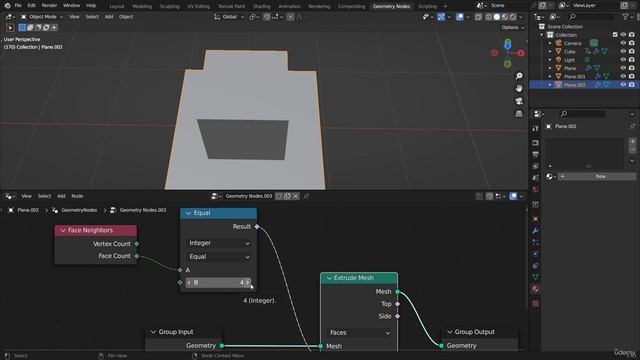Click the add material slot plus button
This screenshot has height=360, width=640.
632,142
